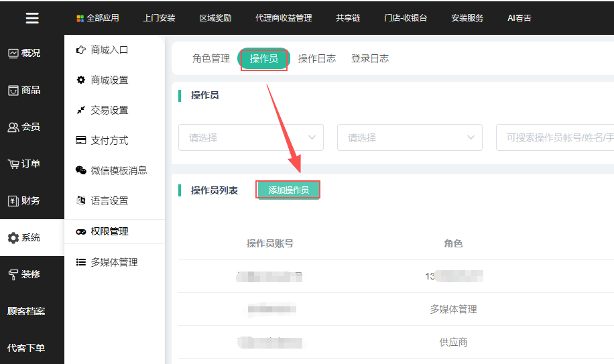The width and height of the screenshot is (614, 364).
Task: Switch to the 操作日志 tab
Action: pos(317,58)
